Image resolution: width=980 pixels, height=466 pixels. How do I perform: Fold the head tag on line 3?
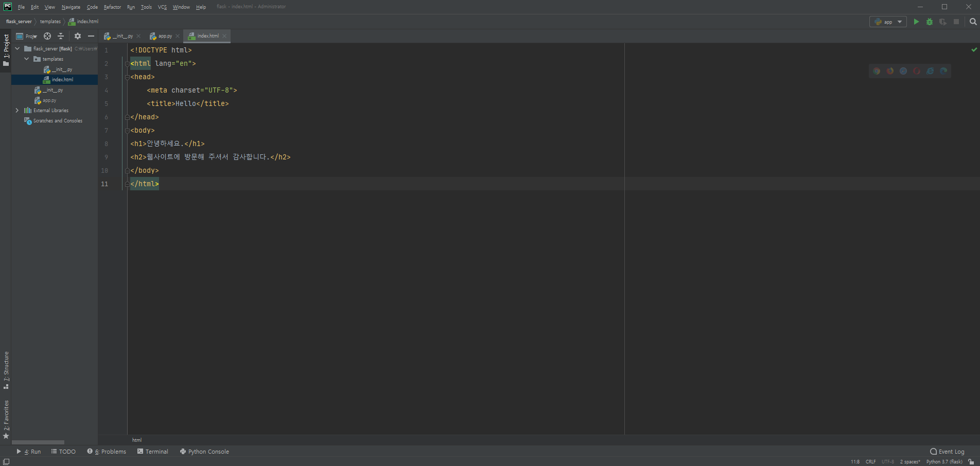coord(127,77)
